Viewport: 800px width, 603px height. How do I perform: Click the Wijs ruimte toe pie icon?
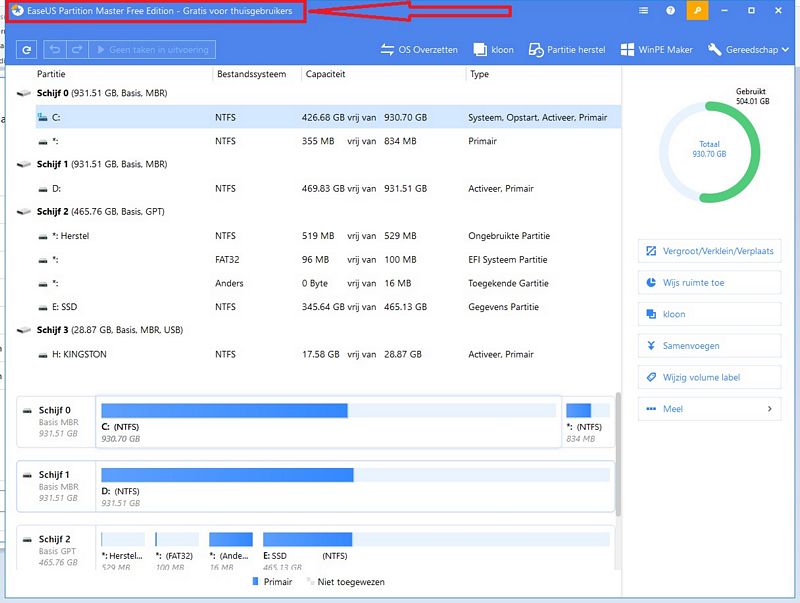651,283
